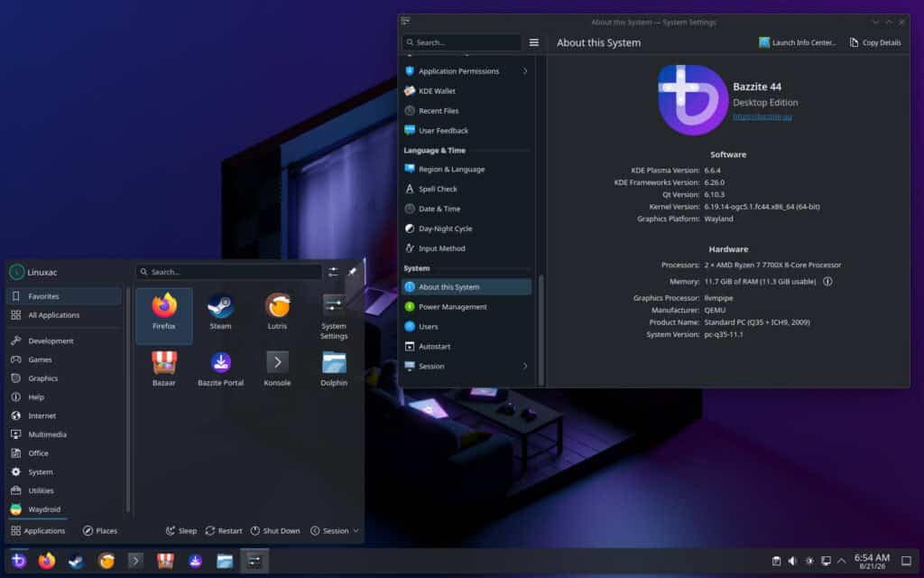This screenshot has width=924, height=578.
Task: Click the Dolphin icon on the taskbar
Action: pyautogui.click(x=225, y=560)
